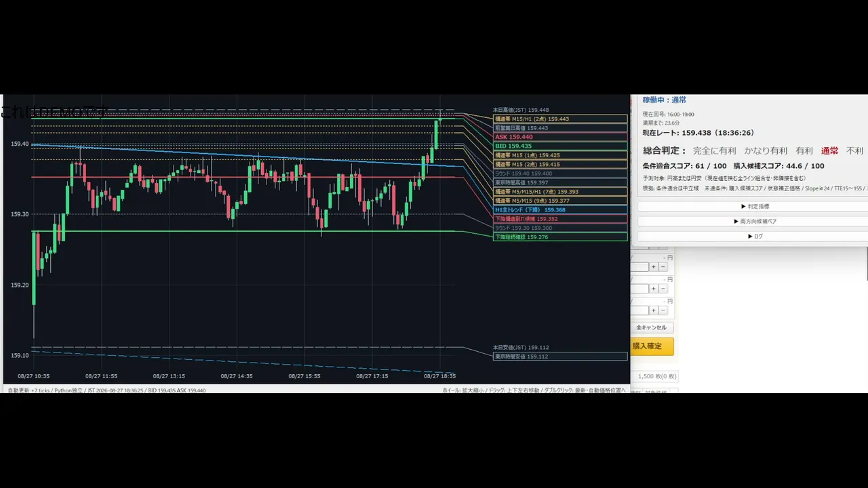Click the 現在回号: 16:00-19:00 text
The image size is (868, 488).
pyautogui.click(x=669, y=115)
